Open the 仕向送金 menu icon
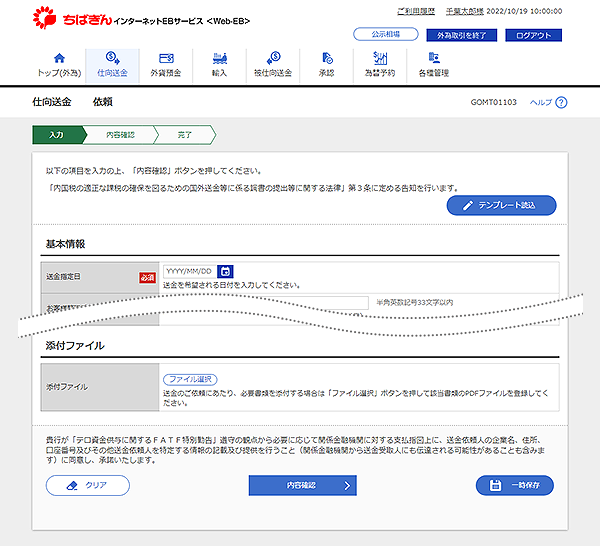 (112, 58)
